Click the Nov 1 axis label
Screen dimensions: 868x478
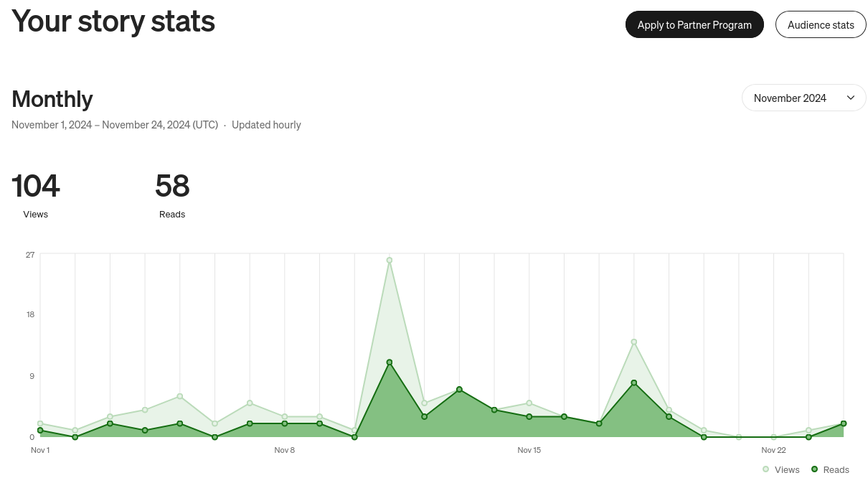point(40,450)
